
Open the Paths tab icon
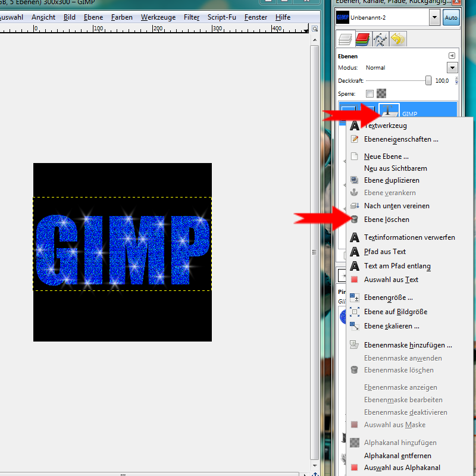click(x=380, y=39)
